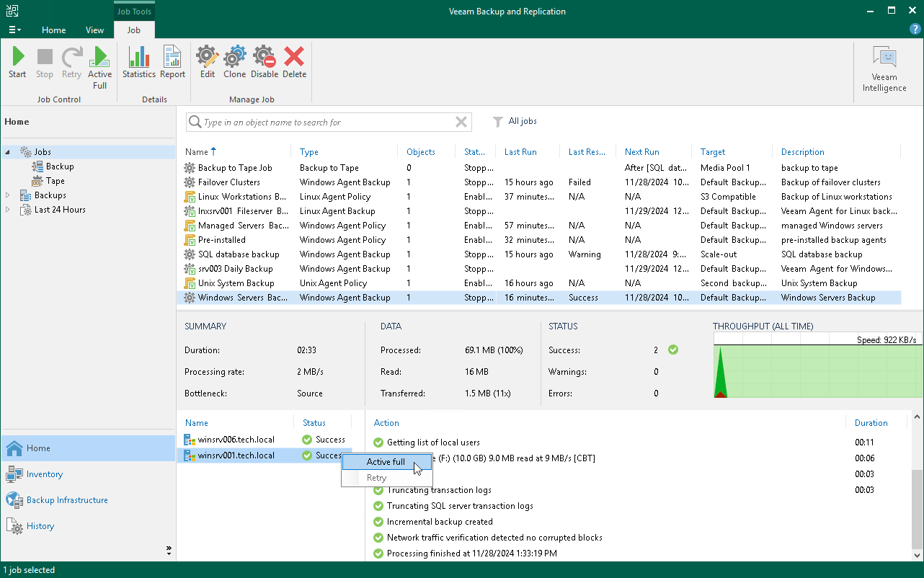Click the Throughput speed graph
Image resolution: width=924 pixels, height=578 pixels.
817,365
